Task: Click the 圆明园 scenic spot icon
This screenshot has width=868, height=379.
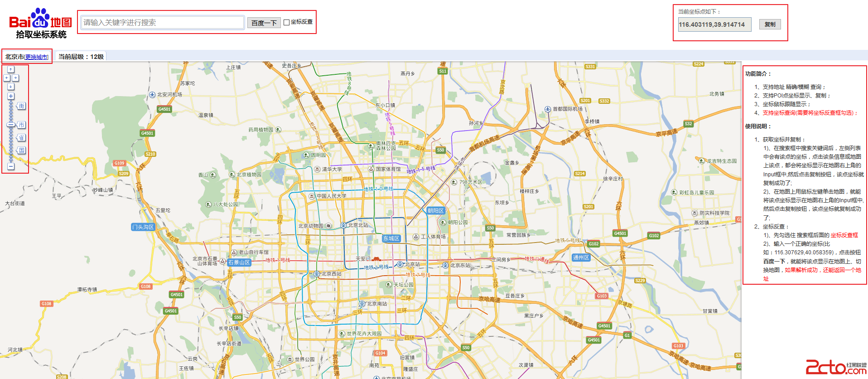Action: (x=306, y=155)
